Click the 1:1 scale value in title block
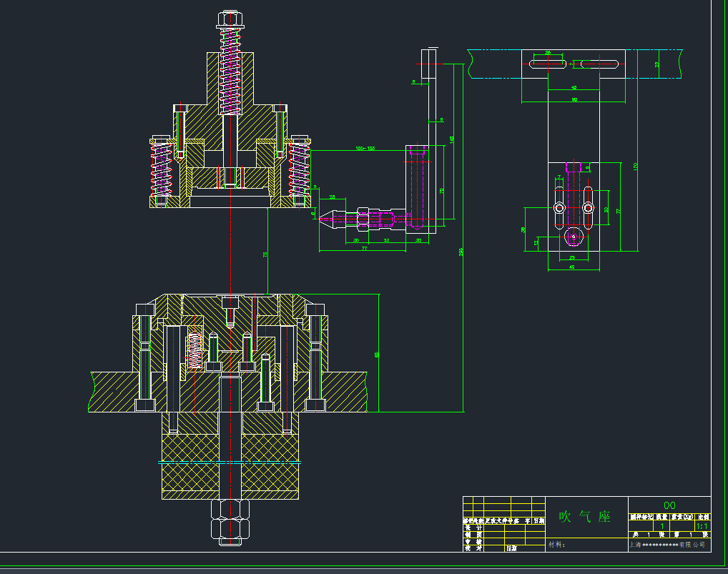This screenshot has width=728, height=574. coord(702,525)
